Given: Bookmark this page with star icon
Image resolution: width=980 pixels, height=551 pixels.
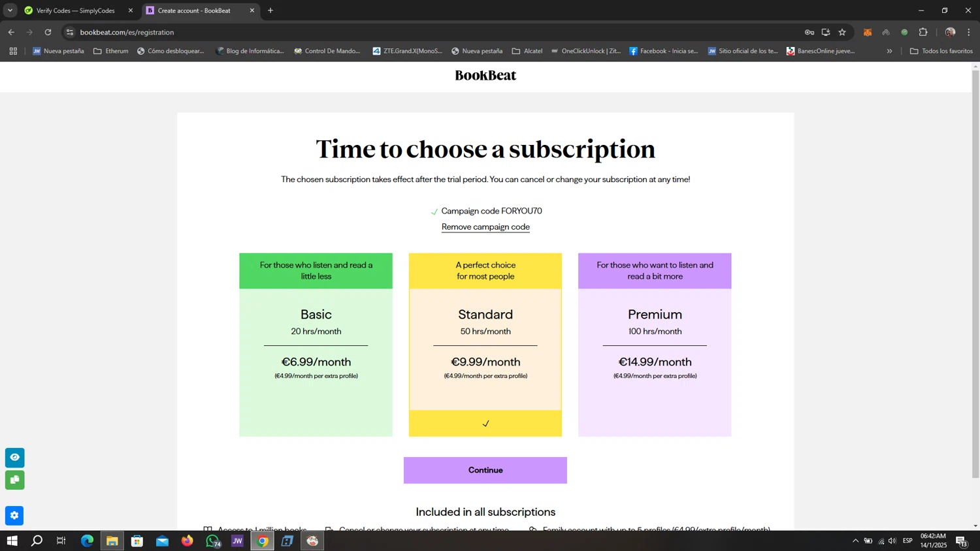Looking at the screenshot, I should coord(842,32).
